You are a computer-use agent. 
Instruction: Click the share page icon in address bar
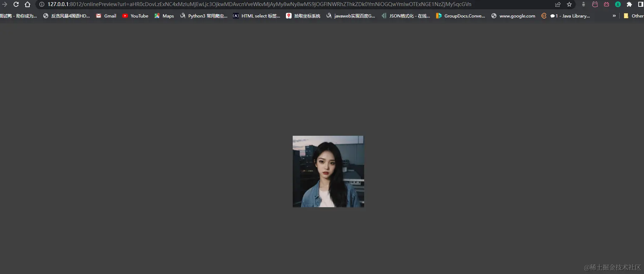pos(558,4)
